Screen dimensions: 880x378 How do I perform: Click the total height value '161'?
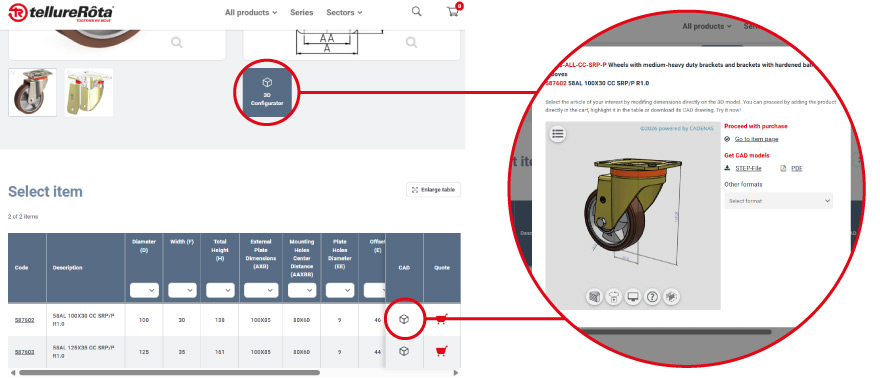pos(219,352)
